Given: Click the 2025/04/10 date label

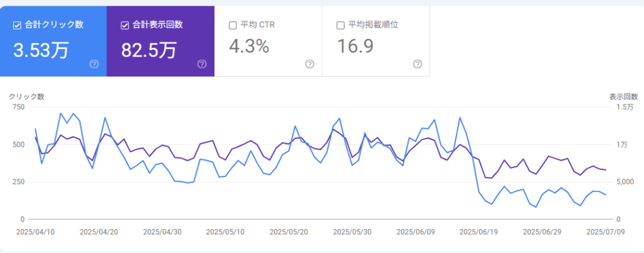Looking at the screenshot, I should click(35, 232).
